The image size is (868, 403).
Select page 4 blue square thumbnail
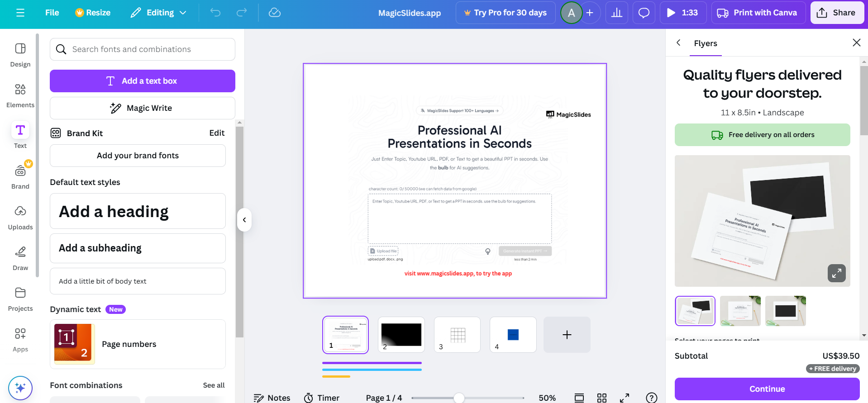[513, 335]
